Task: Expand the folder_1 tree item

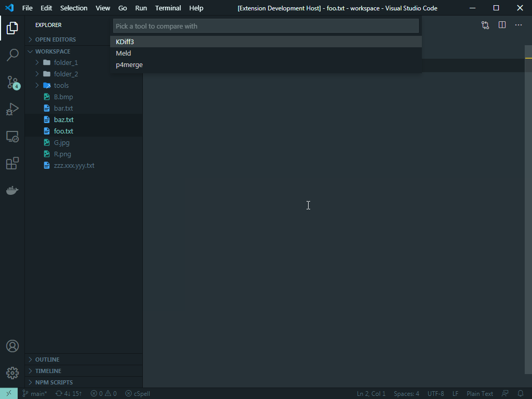Action: (x=65, y=62)
